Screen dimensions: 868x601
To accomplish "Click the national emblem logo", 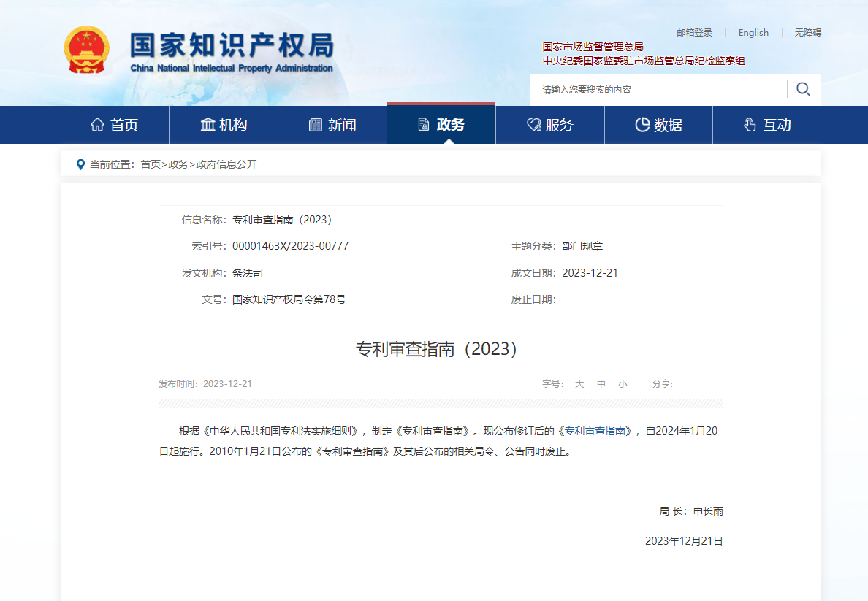I will pyautogui.click(x=88, y=50).
